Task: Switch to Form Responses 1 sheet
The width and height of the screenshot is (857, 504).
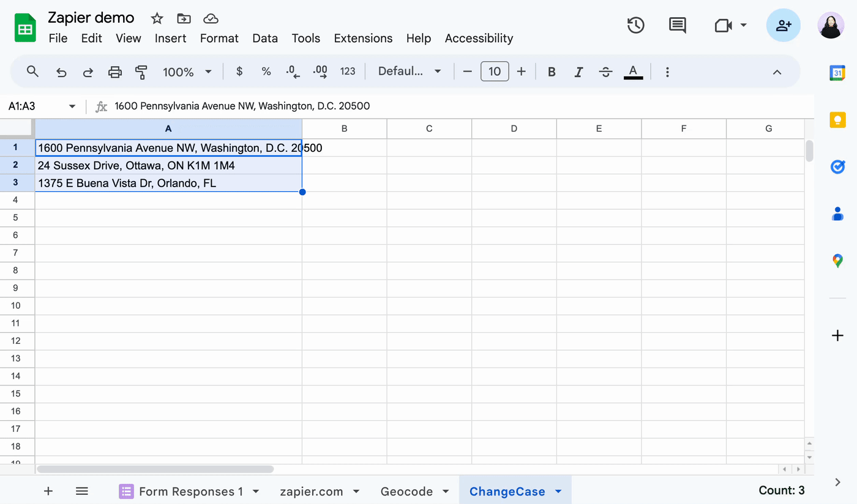Action: 191,491
